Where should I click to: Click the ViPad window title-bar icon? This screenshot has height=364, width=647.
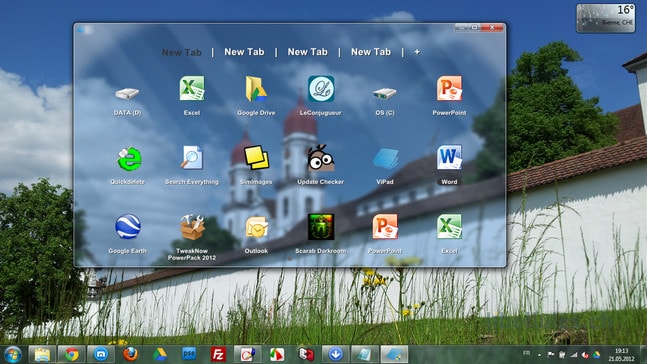(81, 30)
